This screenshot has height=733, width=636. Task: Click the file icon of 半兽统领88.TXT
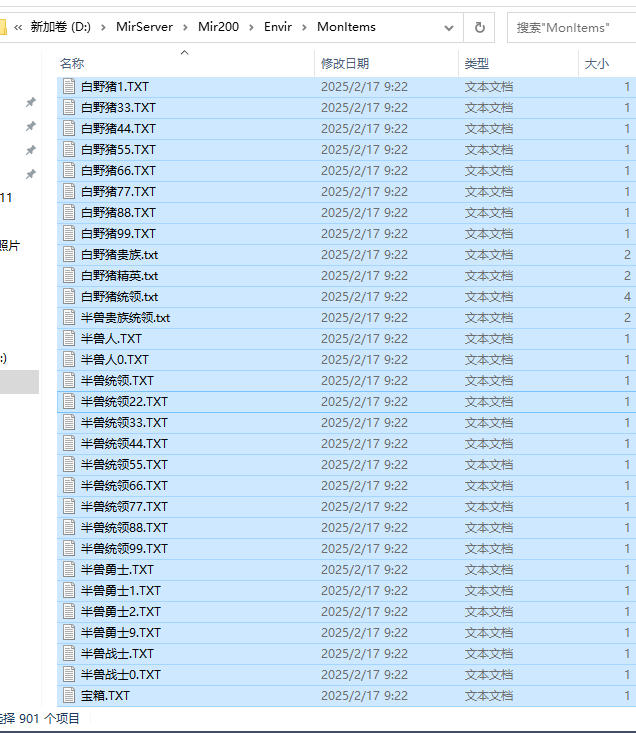69,528
